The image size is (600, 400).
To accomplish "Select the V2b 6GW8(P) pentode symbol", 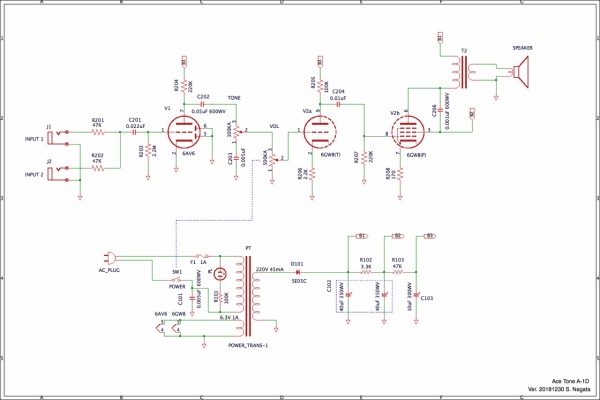I will (408, 132).
